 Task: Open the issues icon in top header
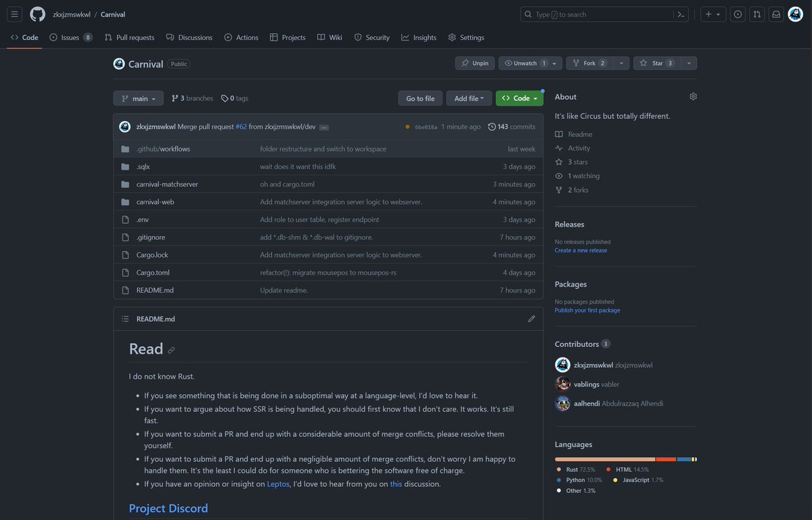pyautogui.click(x=738, y=14)
